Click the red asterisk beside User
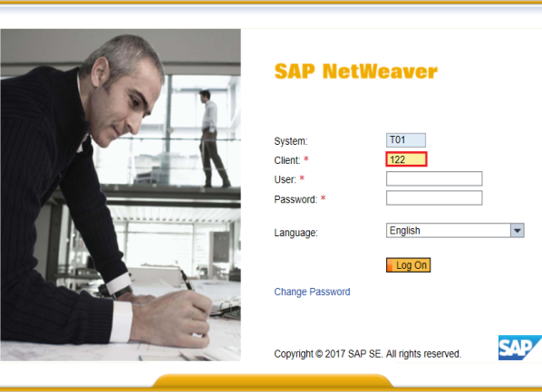 click(302, 178)
